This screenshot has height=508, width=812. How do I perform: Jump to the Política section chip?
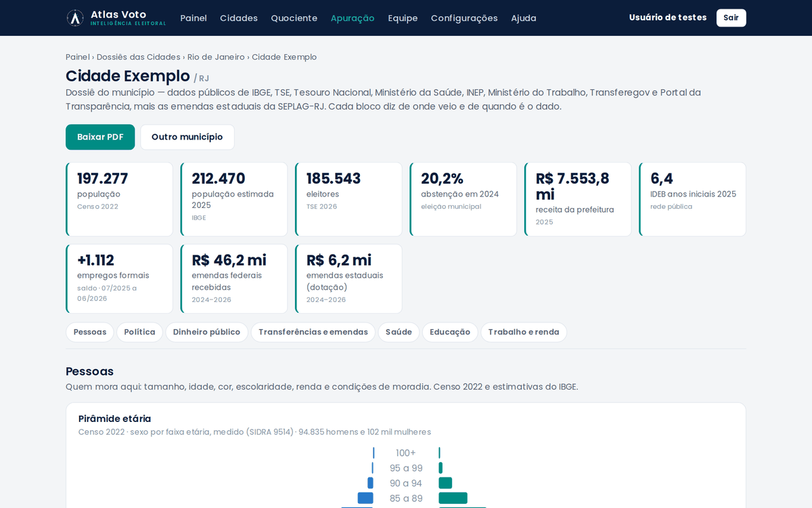coord(139,332)
